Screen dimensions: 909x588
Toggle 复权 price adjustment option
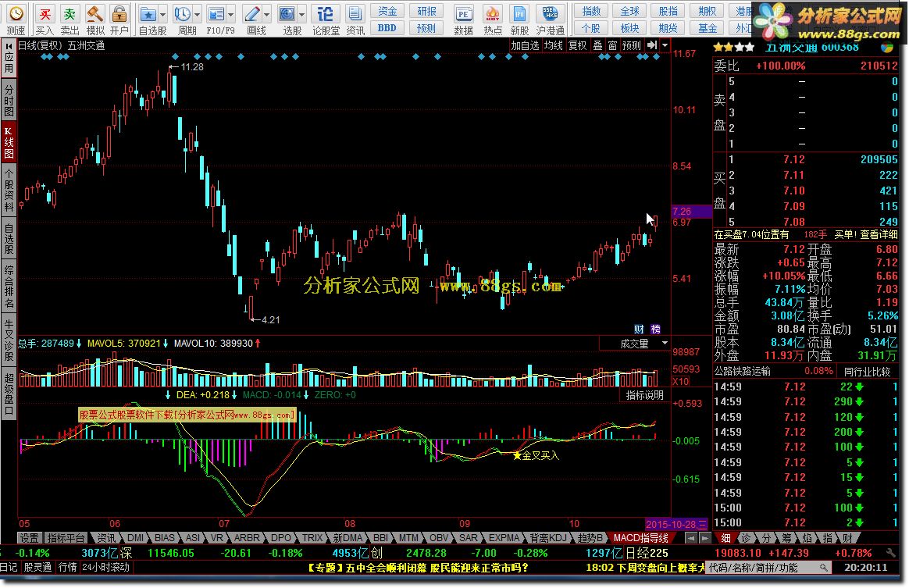577,45
